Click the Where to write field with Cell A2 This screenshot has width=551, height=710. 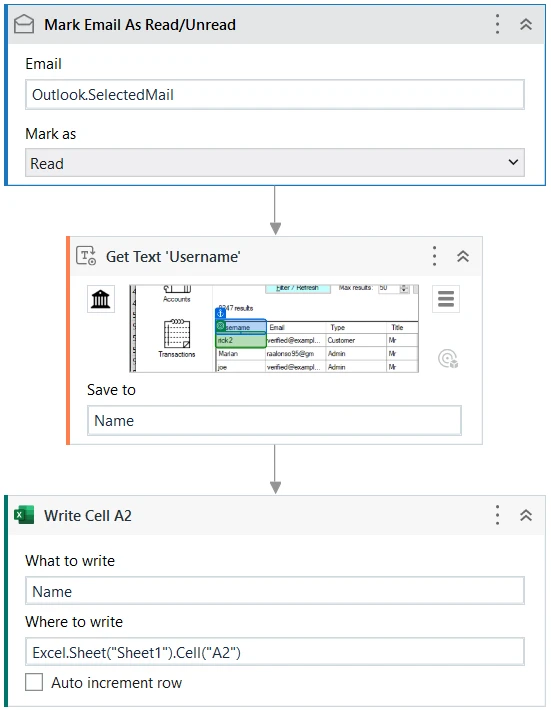275,652
